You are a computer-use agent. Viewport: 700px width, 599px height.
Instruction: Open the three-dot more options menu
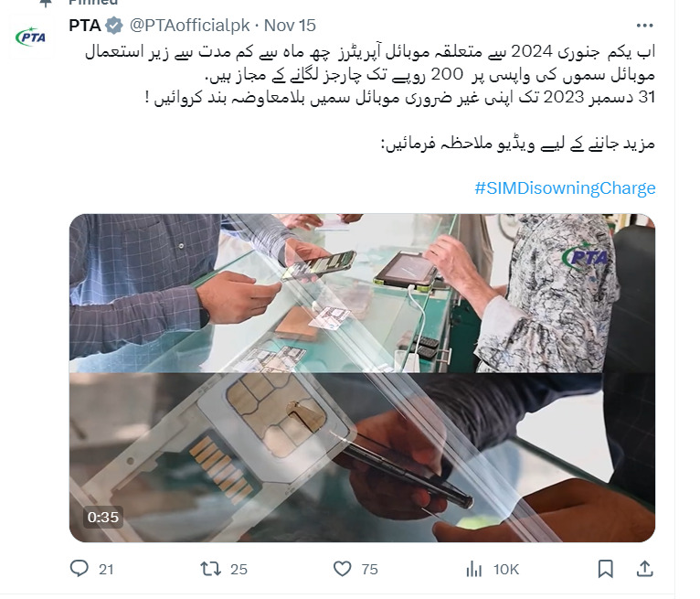click(644, 26)
